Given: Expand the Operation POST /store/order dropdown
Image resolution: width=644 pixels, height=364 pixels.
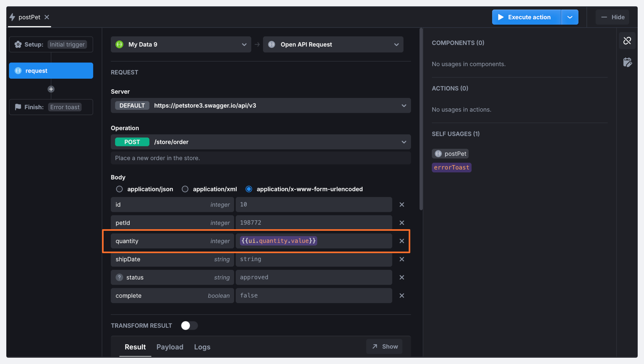Looking at the screenshot, I should click(x=260, y=142).
